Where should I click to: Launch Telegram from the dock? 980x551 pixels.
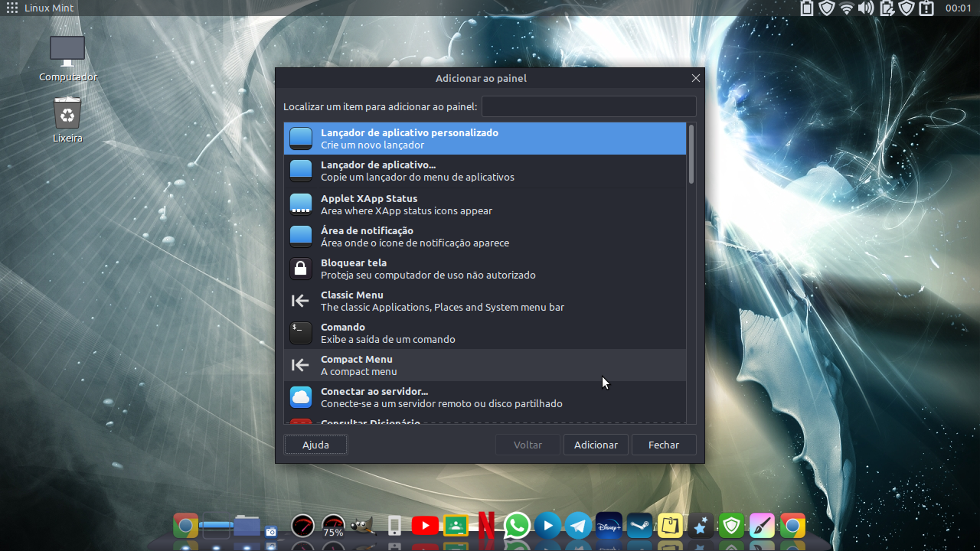click(x=578, y=526)
